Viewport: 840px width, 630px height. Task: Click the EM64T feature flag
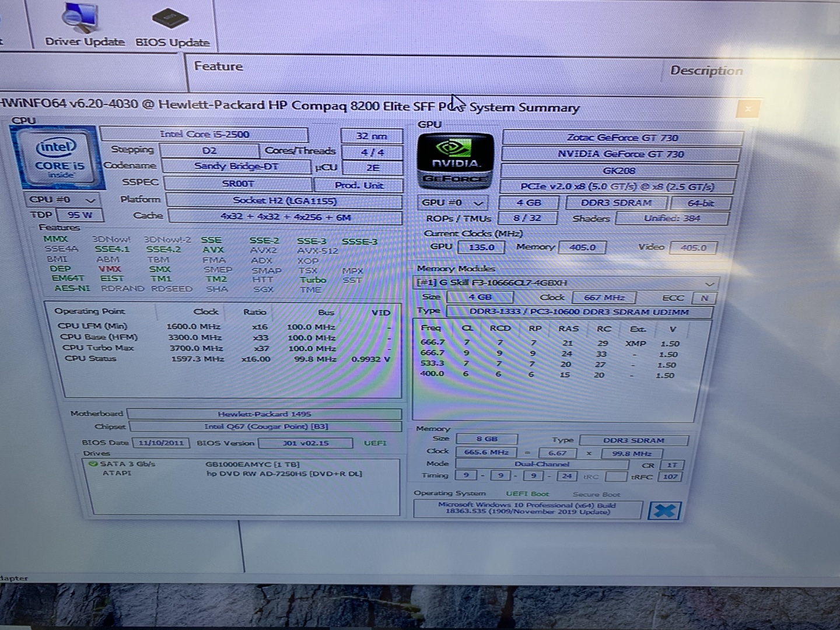(x=68, y=278)
